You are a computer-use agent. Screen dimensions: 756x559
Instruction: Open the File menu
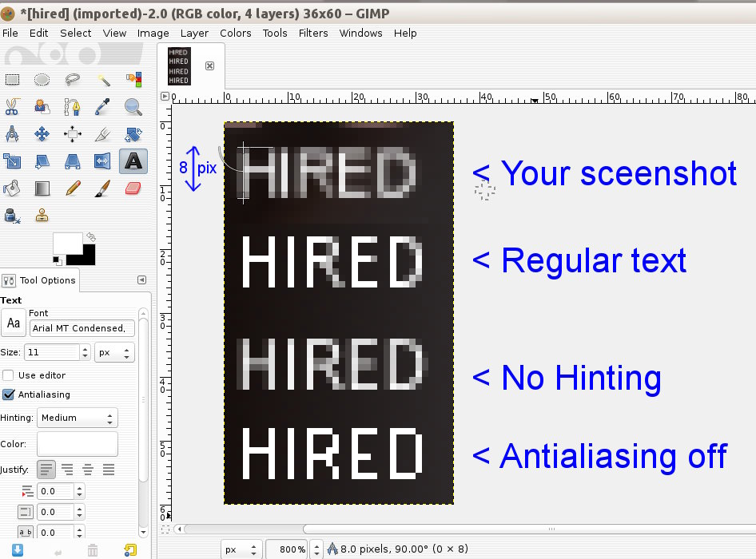(10, 34)
